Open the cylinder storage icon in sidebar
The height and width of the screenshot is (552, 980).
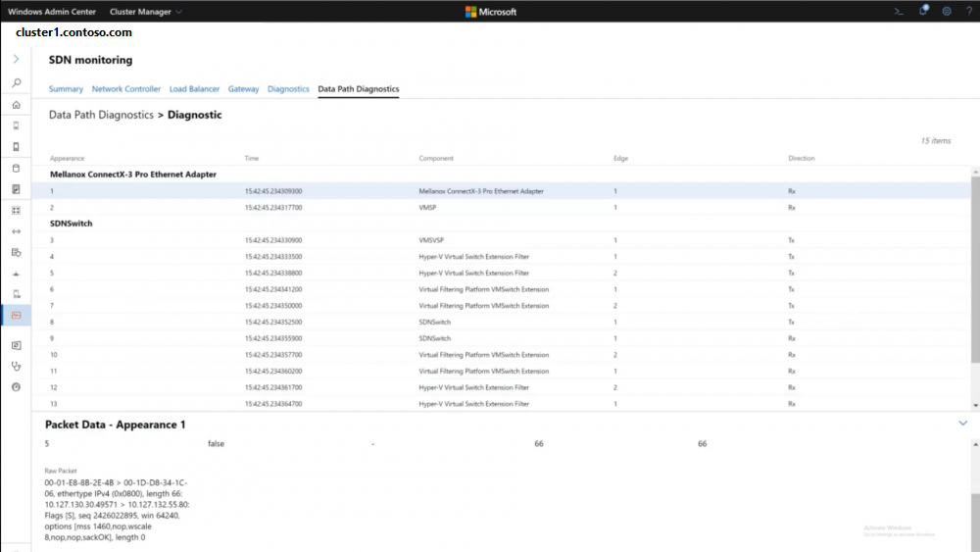click(x=17, y=169)
